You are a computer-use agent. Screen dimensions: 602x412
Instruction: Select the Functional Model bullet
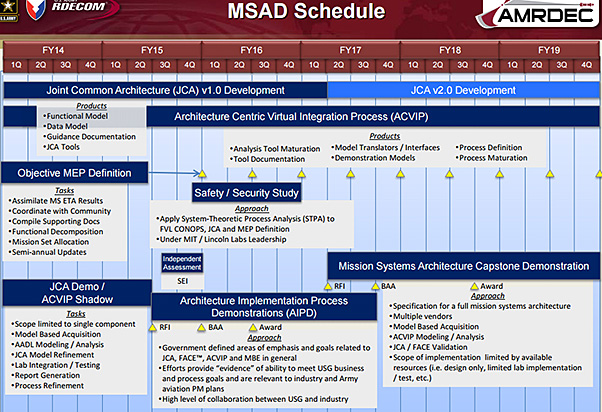pyautogui.click(x=76, y=116)
